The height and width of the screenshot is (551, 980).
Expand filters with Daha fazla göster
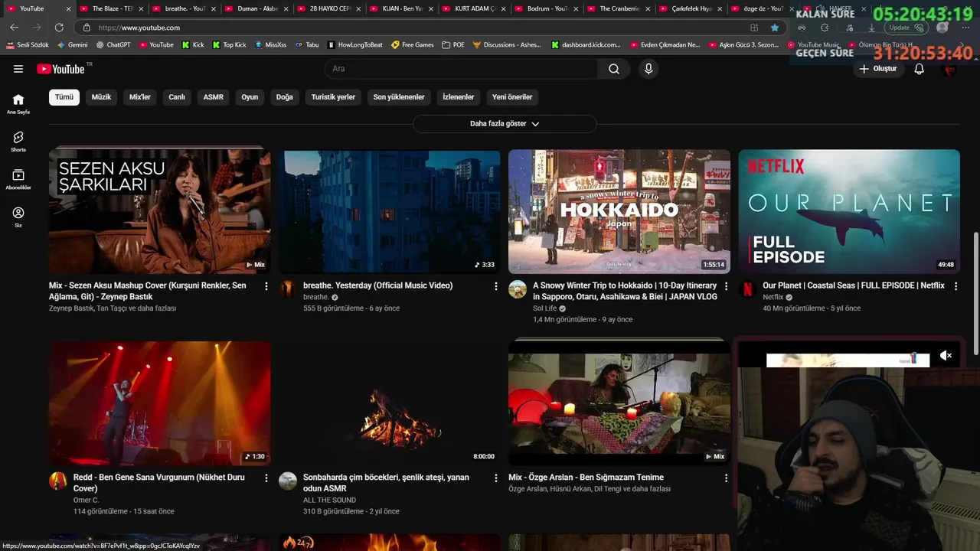point(505,124)
